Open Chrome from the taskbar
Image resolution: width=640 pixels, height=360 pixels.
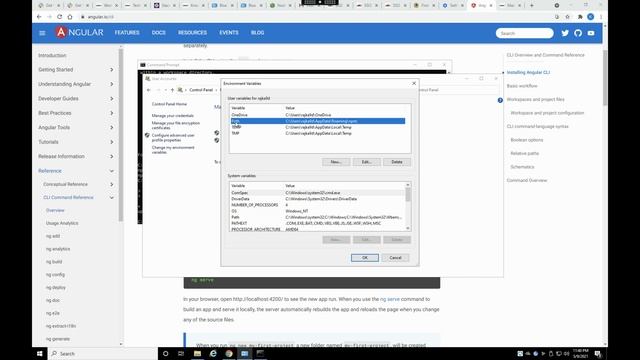[229, 353]
